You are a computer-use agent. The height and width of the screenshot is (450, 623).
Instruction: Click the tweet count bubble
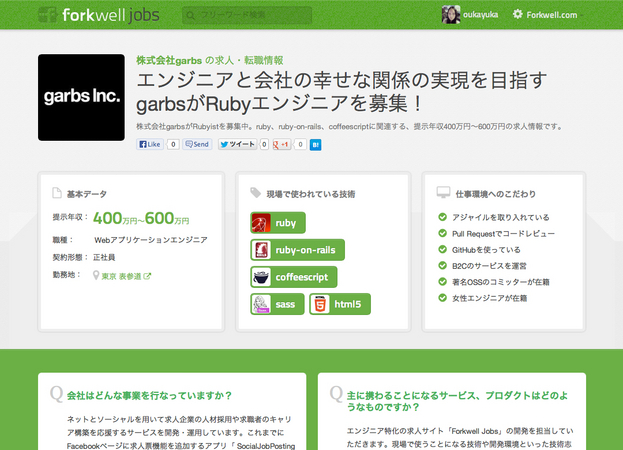264,144
